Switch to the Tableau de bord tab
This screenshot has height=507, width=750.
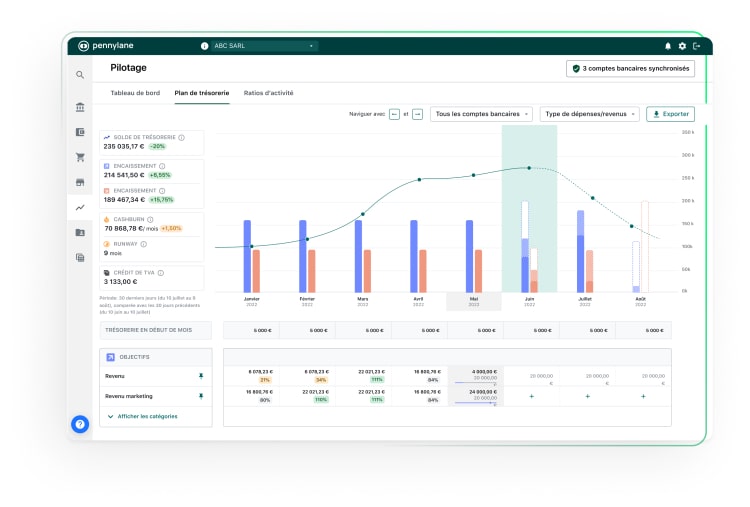pyautogui.click(x=134, y=92)
